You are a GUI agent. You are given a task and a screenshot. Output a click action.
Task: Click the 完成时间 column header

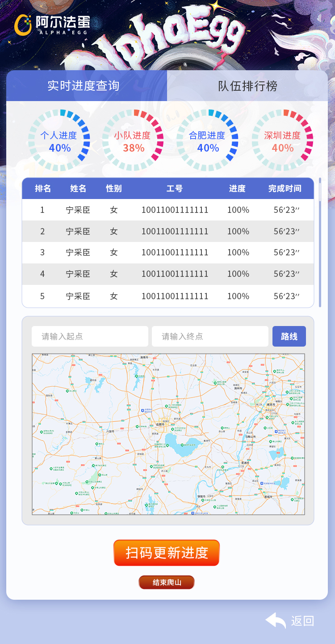[285, 188]
